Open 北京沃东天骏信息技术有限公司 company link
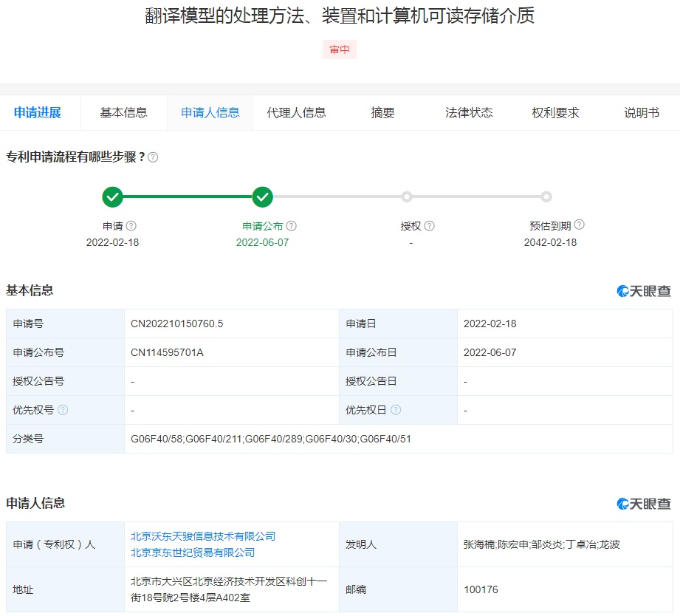This screenshot has height=616, width=680. click(203, 536)
